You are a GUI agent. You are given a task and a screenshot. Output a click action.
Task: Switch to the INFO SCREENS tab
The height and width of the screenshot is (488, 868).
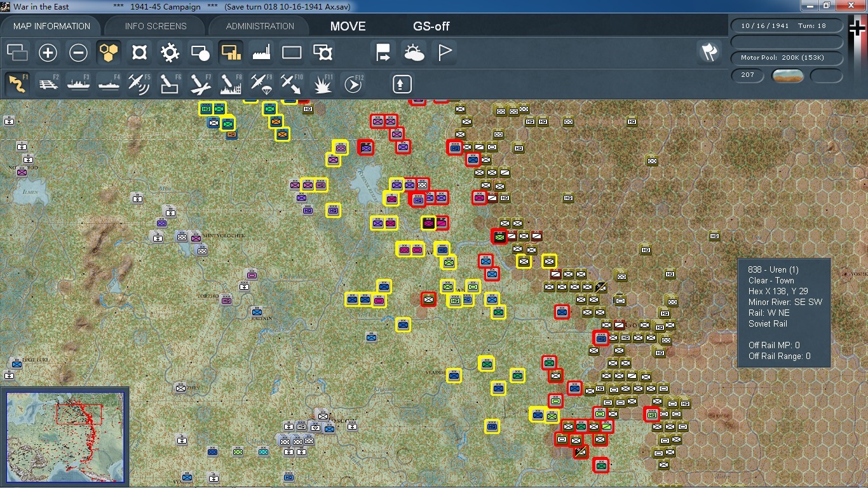coord(156,26)
